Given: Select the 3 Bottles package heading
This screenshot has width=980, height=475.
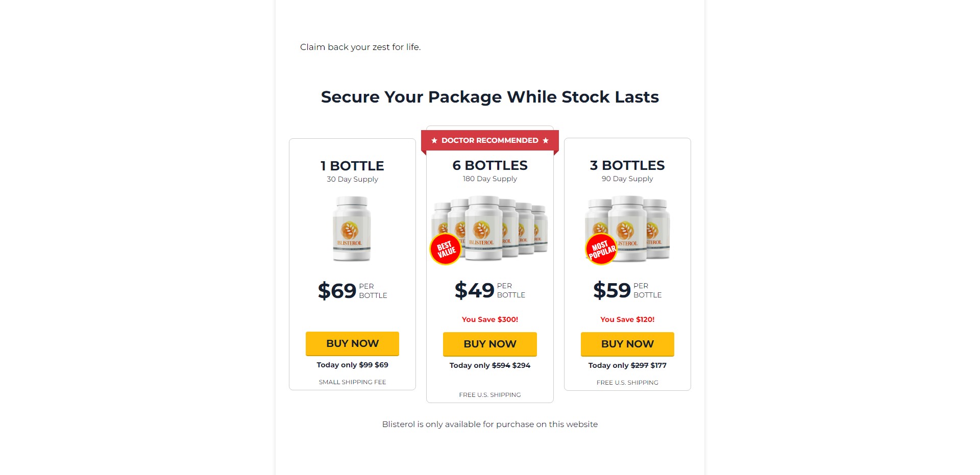Looking at the screenshot, I should [x=627, y=165].
